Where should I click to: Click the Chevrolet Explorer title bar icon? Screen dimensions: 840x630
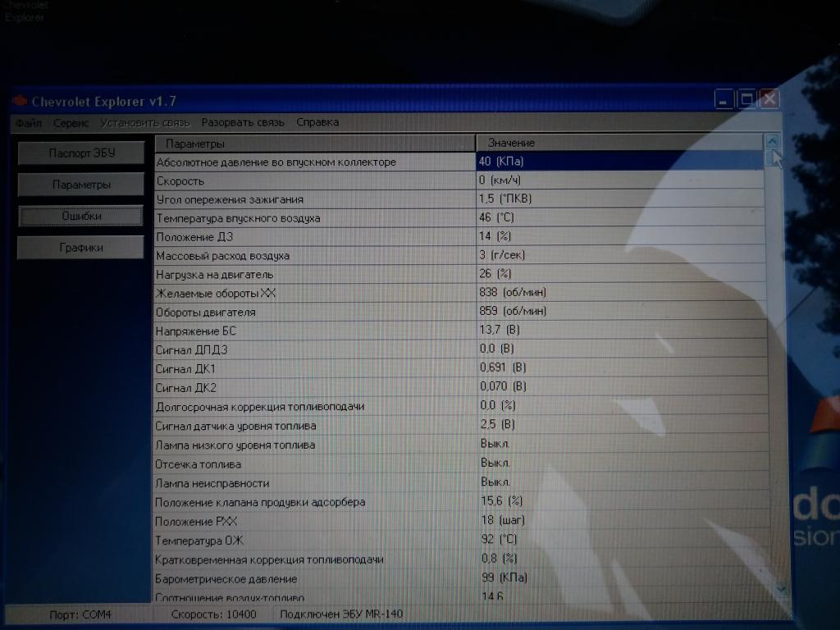click(21, 102)
